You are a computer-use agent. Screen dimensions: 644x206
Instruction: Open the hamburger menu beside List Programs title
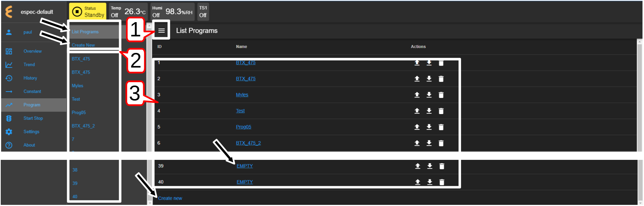pos(162,31)
